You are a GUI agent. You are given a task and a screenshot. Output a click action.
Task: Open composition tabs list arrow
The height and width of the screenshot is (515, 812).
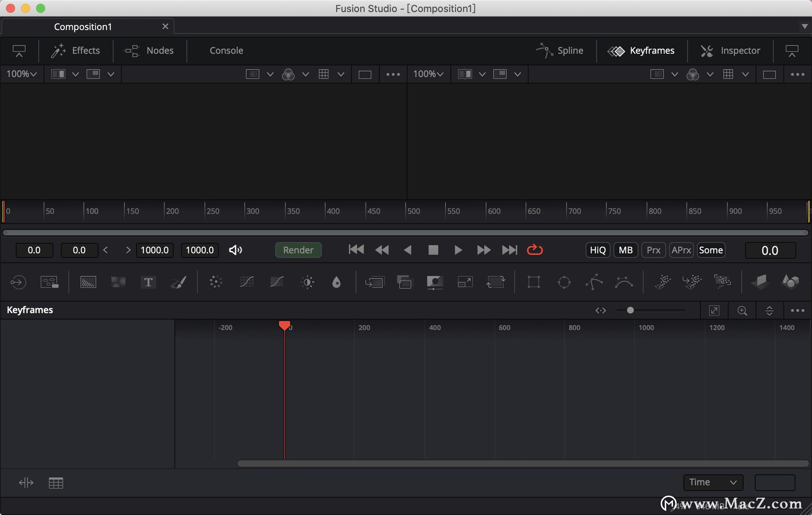click(804, 27)
